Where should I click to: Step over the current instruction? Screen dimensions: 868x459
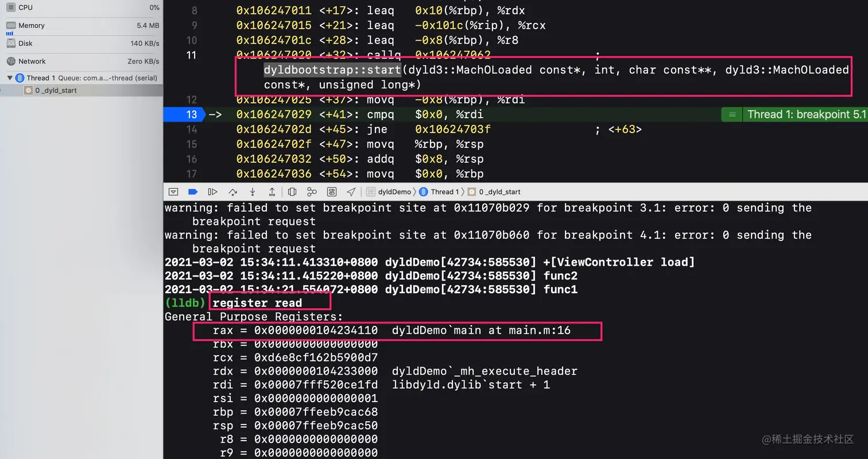(x=232, y=192)
